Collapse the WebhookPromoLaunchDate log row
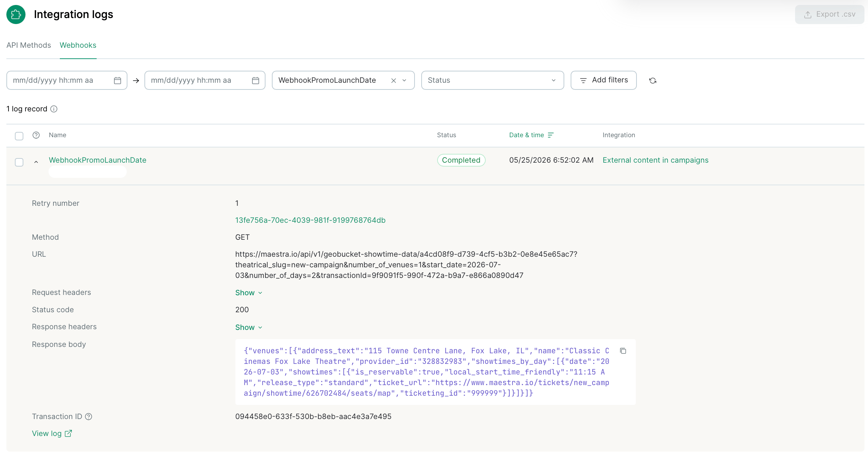 click(x=36, y=162)
